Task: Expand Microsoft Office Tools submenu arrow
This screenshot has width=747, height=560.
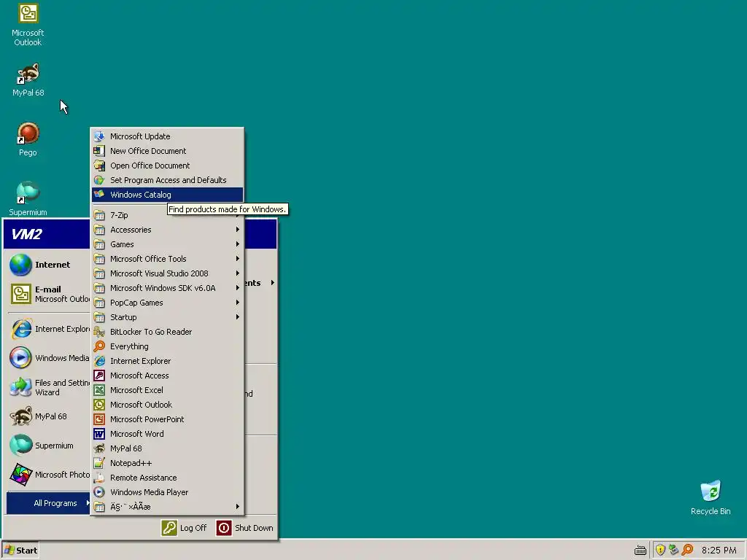Action: click(237, 259)
